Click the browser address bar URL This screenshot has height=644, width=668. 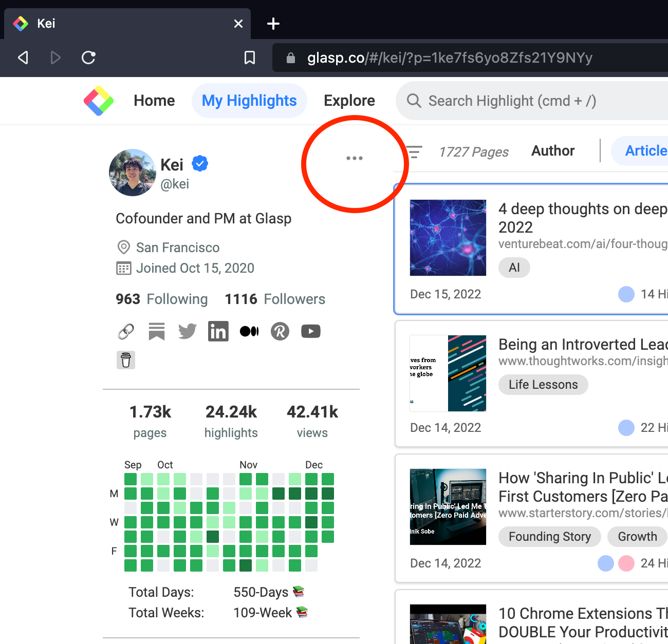450,58
